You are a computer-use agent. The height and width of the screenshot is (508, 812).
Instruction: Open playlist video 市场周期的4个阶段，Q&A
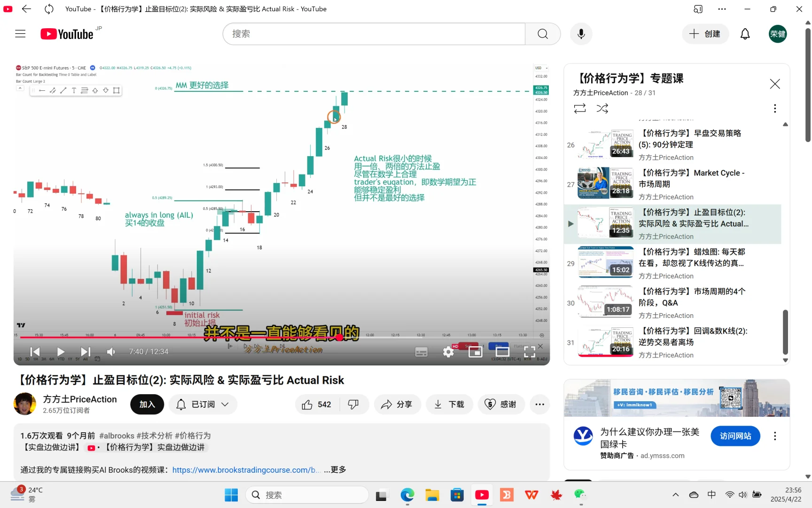point(672,303)
